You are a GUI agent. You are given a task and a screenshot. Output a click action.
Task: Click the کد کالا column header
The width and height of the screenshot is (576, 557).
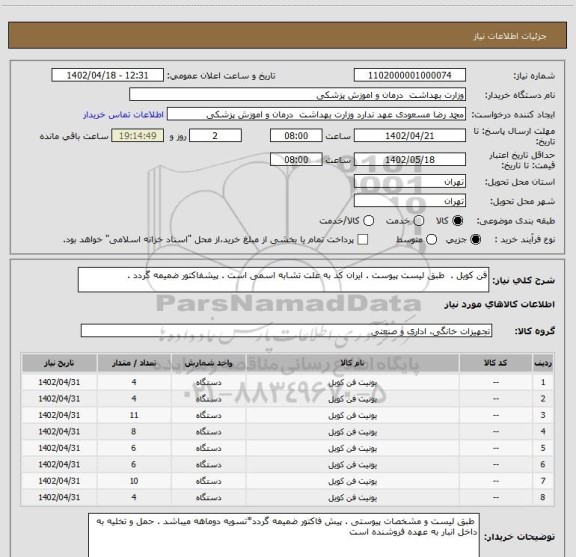496,363
